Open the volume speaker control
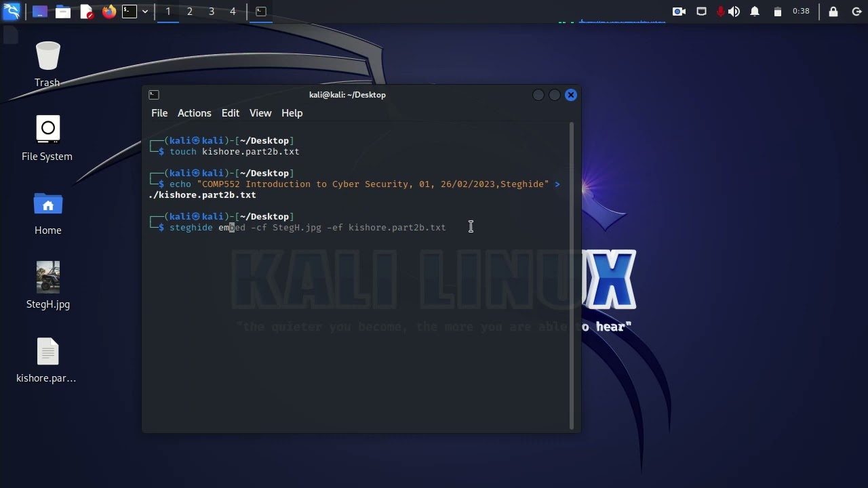 pos(734,12)
